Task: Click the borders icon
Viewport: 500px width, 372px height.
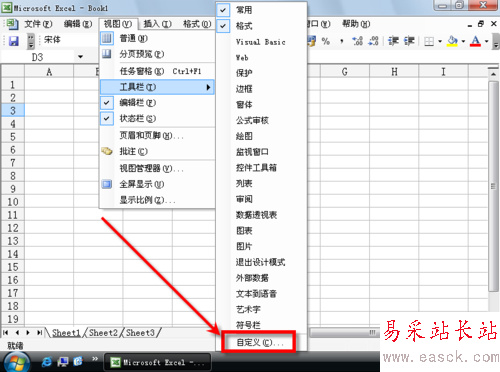Action: click(429, 41)
